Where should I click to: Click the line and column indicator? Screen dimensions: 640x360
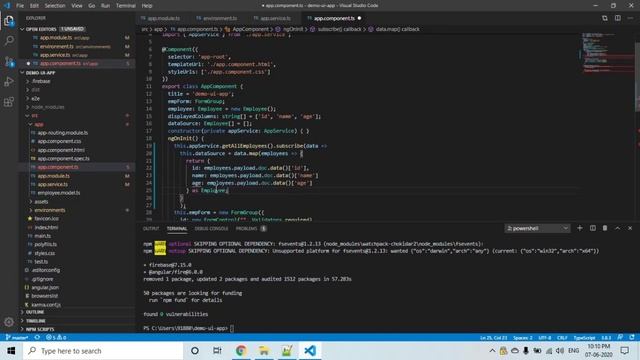[x=493, y=338]
